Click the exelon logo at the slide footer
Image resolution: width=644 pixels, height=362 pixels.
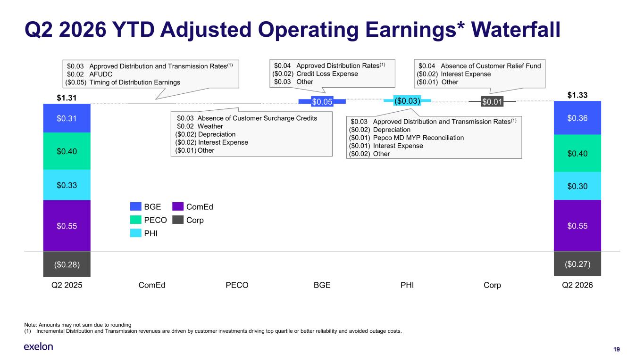(x=38, y=347)
